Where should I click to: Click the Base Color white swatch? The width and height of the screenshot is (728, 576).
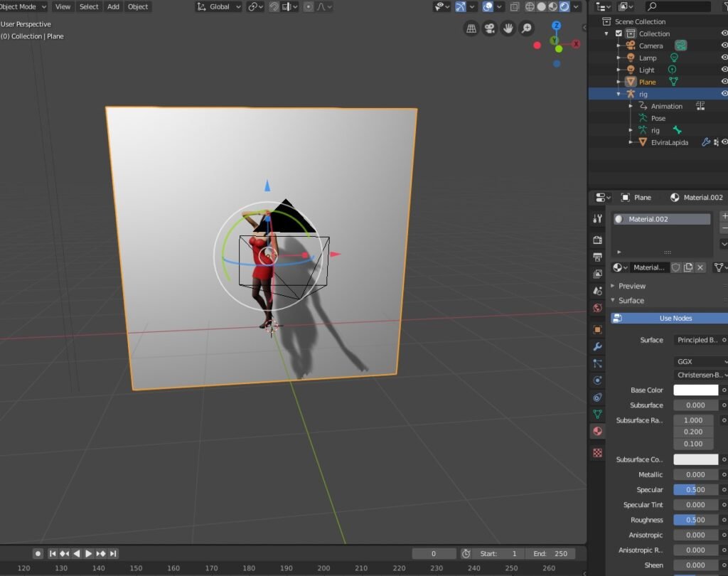click(x=695, y=390)
